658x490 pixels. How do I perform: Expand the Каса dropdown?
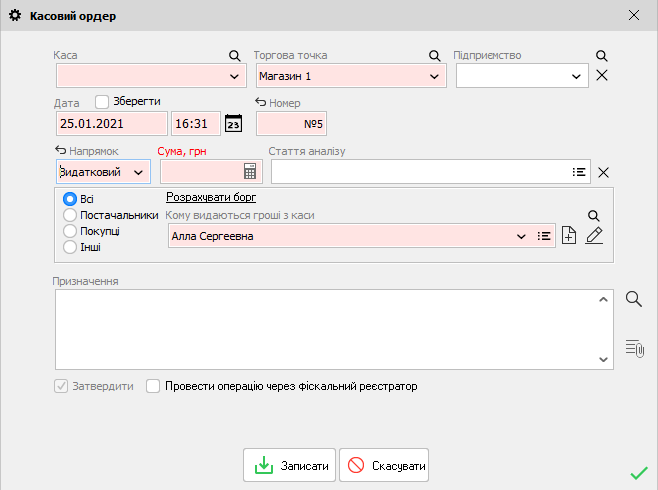click(235, 76)
